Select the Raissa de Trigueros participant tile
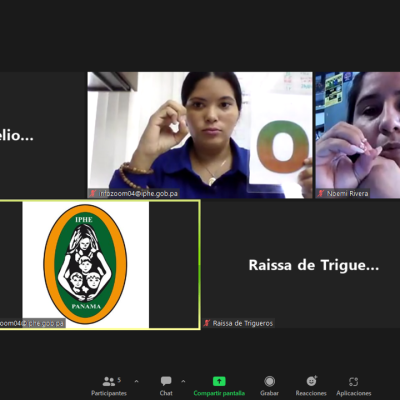Screen dimensions: 400x400 301,265
